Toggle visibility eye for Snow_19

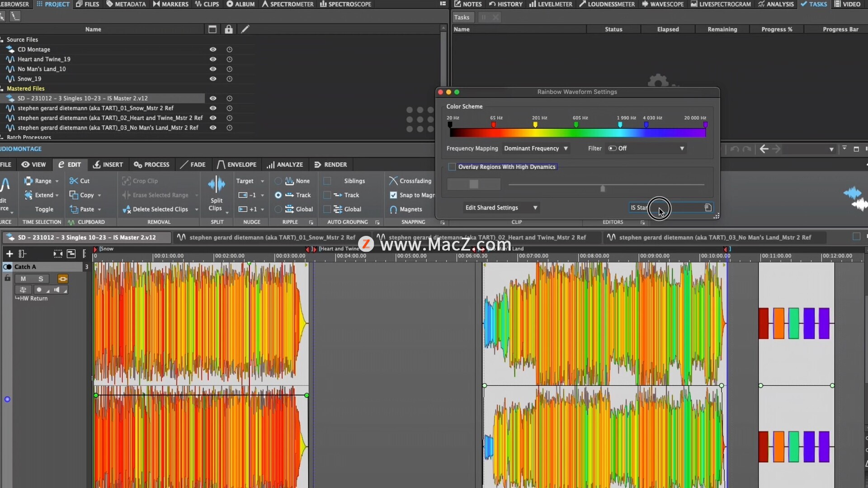coord(213,79)
